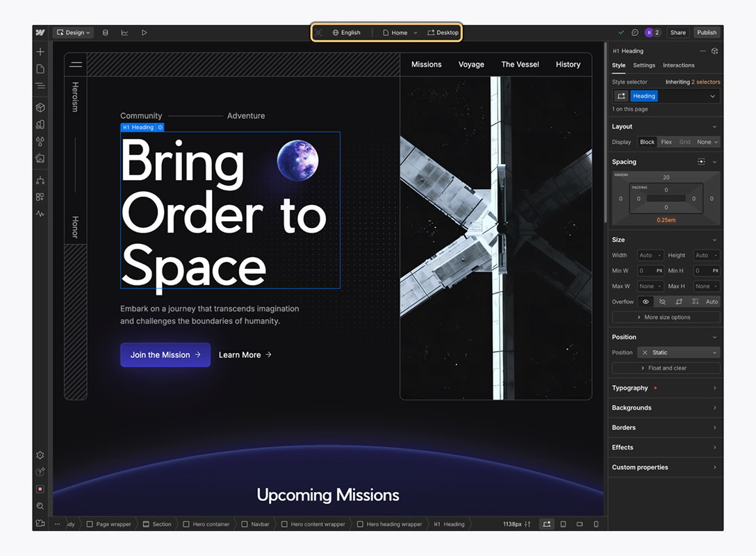The height and width of the screenshot is (556, 756).
Task: Expand Float and clear options
Action: click(666, 368)
